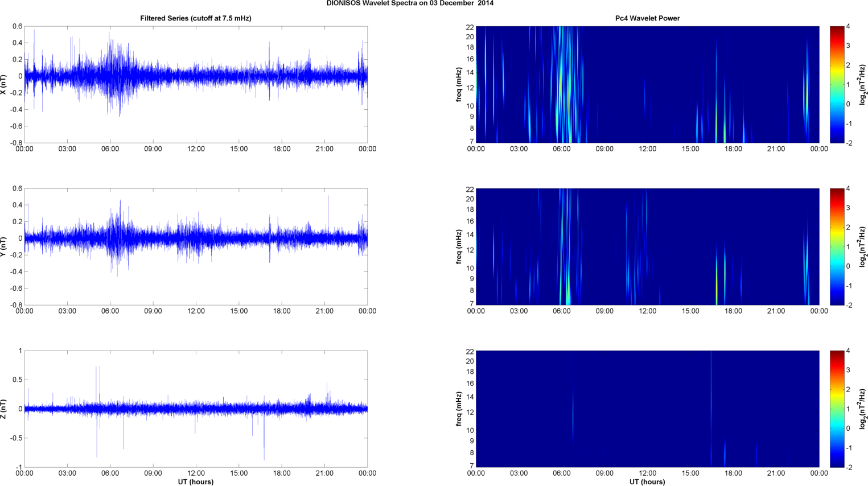Click the '0.5' tick on the Z (nT) axis
Viewport: 868px width, 486px height.
(x=17, y=380)
